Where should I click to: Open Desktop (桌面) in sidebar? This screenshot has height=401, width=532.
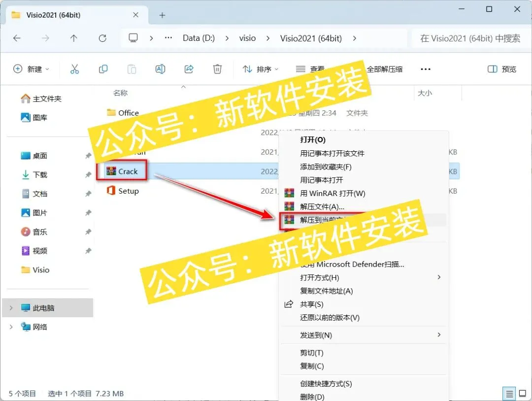click(34, 156)
